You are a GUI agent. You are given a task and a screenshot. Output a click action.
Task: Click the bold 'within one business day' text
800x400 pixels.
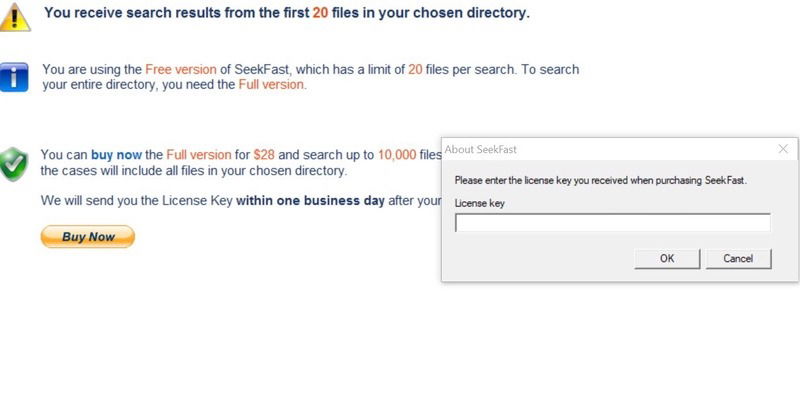[310, 201]
